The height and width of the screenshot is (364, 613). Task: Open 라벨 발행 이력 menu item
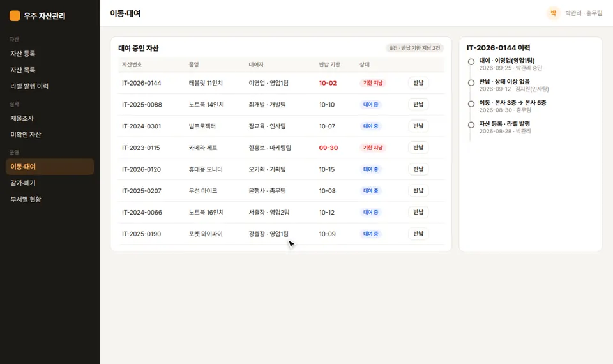[50, 86]
